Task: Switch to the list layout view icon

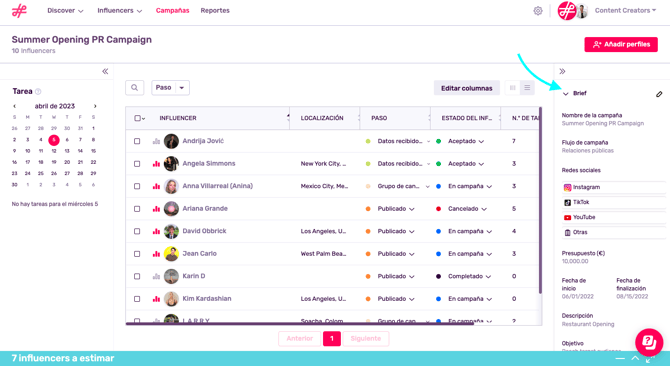Action: click(527, 88)
